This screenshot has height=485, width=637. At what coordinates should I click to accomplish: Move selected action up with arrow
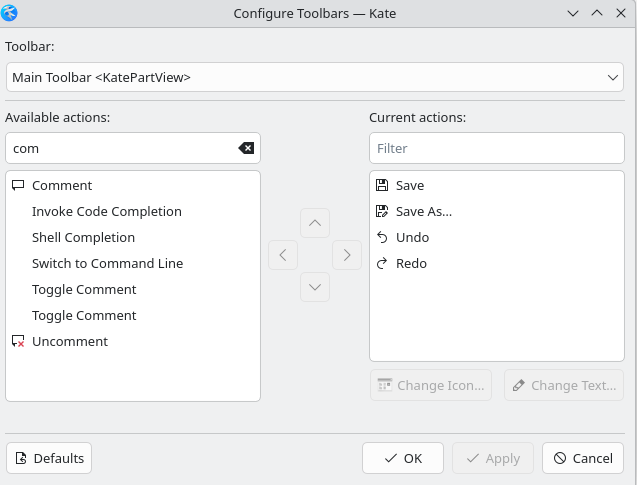click(315, 223)
